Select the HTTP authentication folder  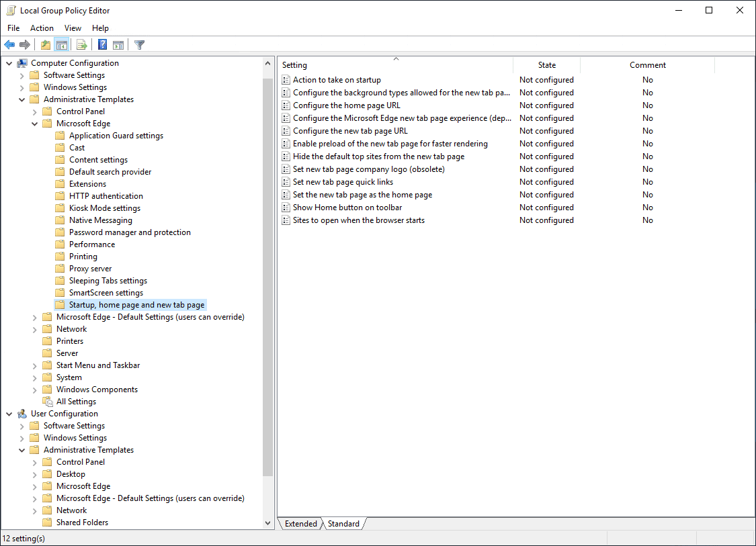coord(106,196)
